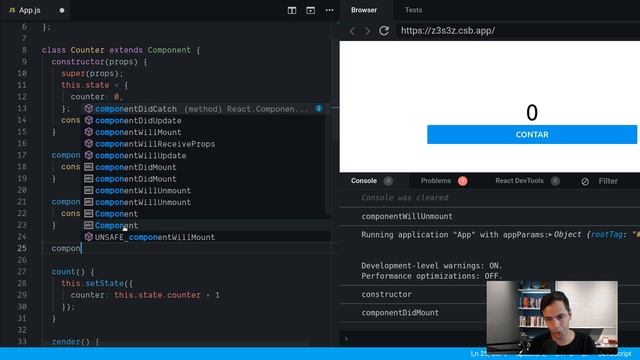Click the method icon beside UNSAFE_componentWillMount
This screenshot has height=360, width=640.
click(89, 237)
